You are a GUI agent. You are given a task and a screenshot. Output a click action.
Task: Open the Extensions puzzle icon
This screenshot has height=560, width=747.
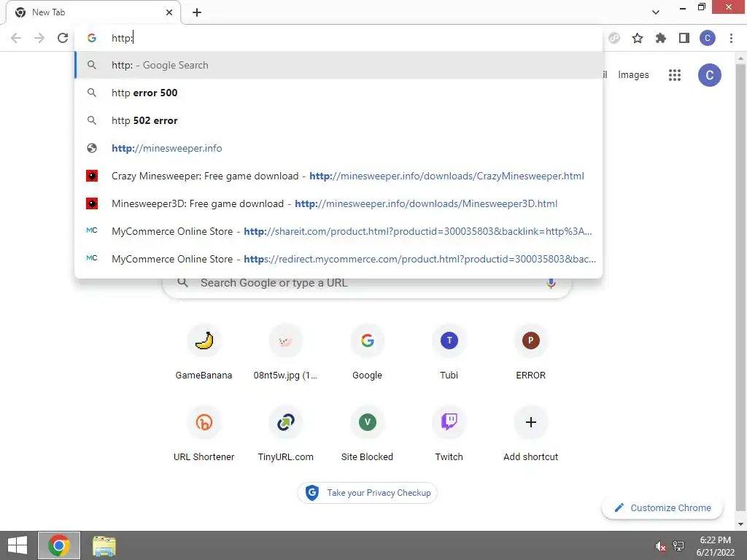[660, 38]
